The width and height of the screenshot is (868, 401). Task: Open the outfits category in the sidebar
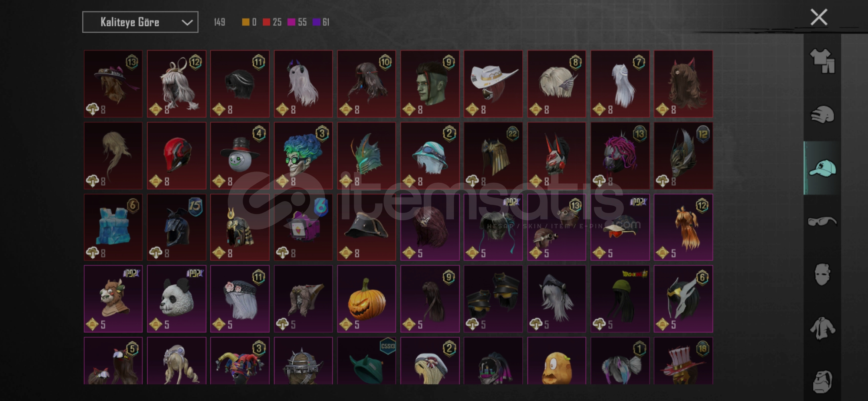pyautogui.click(x=822, y=61)
